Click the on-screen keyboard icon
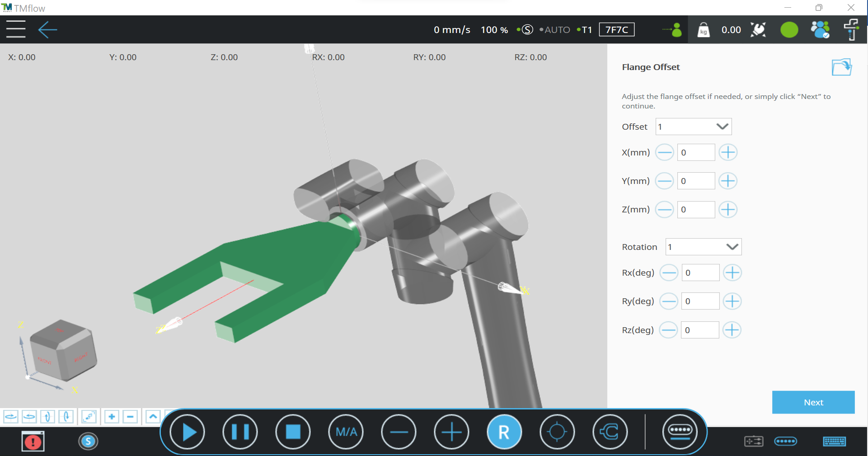868x456 pixels. click(834, 441)
